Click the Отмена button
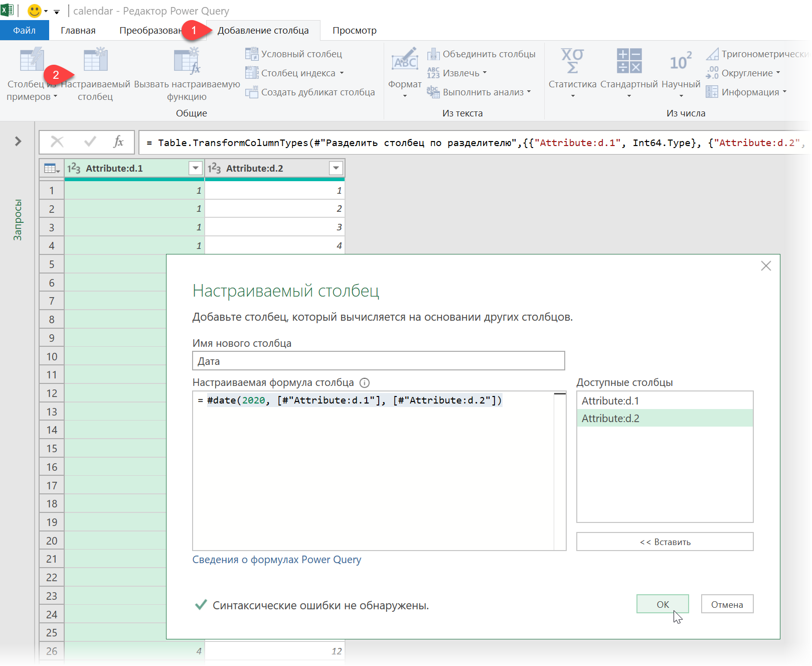Screen dimensions: 812x666 727,604
